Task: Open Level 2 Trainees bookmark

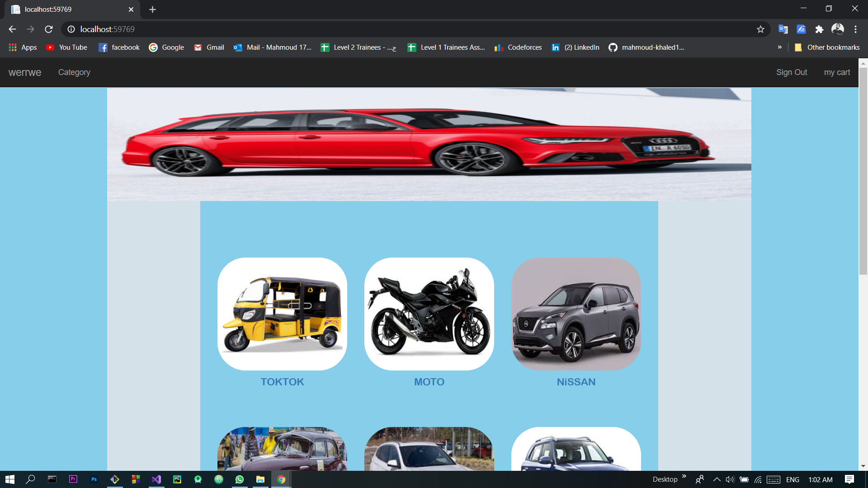Action: (x=359, y=47)
